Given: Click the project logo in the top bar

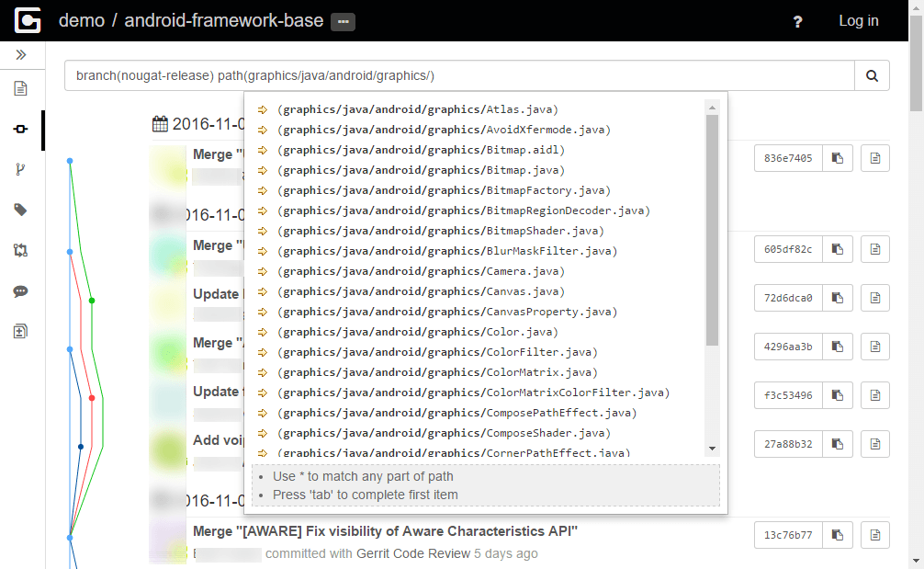Looking at the screenshot, I should [27, 19].
